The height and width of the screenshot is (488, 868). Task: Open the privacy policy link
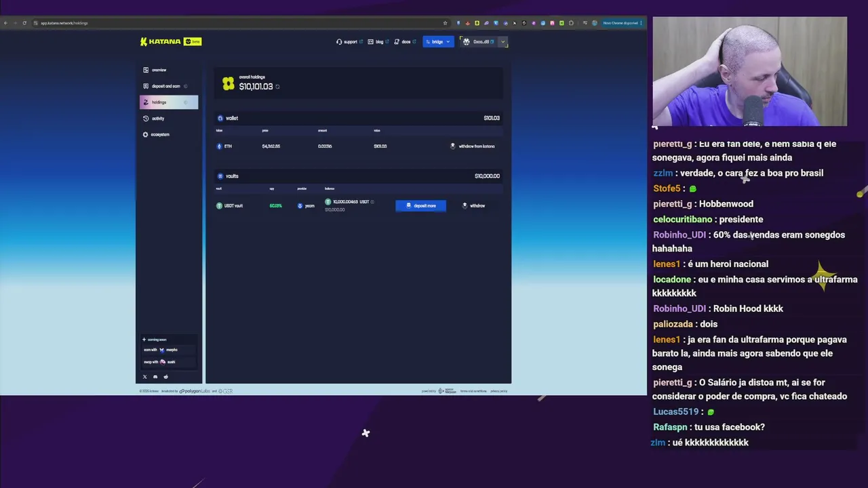click(498, 391)
